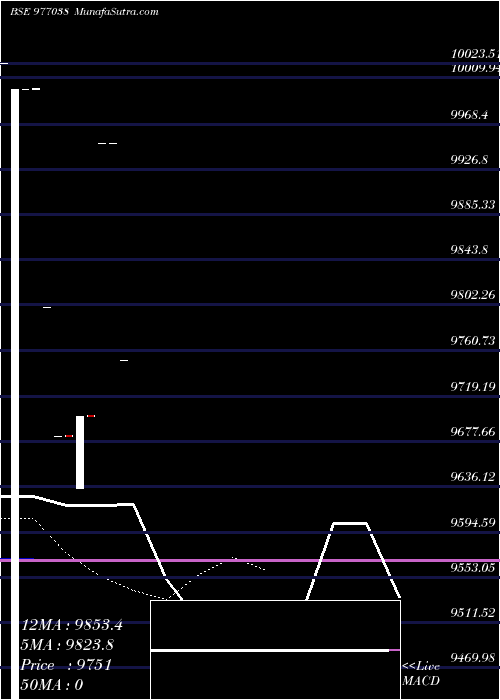
Task: Click the 5MA : 9823.8 readout
Action: click(67, 645)
